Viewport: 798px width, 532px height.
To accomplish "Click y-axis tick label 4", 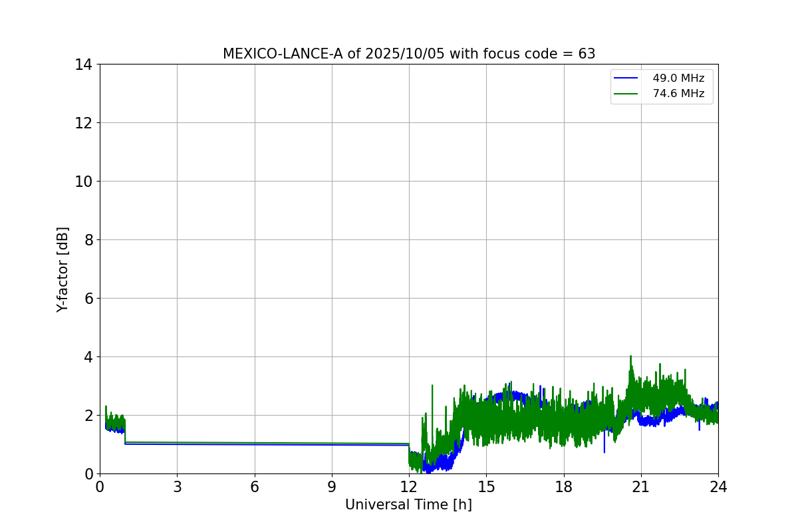I will [88, 357].
